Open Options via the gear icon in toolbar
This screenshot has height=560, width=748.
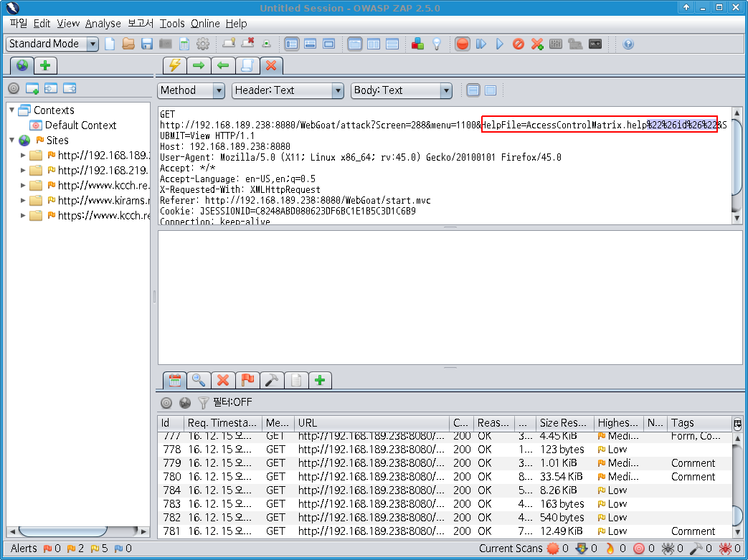coord(203,44)
